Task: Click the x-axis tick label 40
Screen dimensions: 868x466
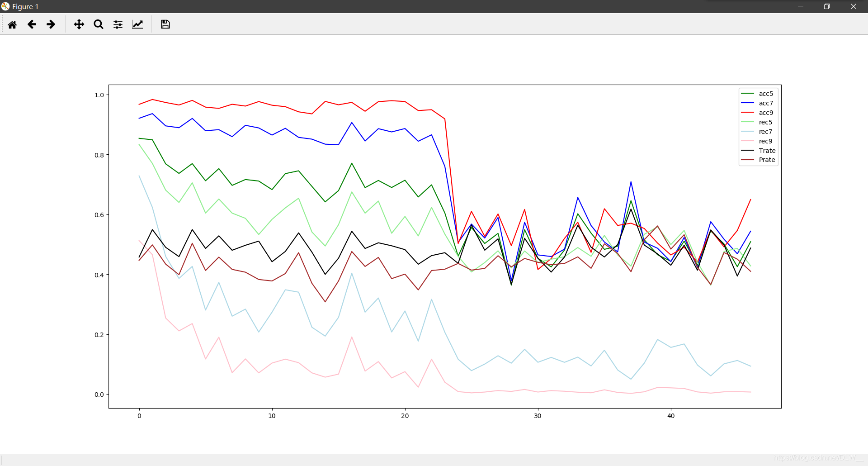Action: (x=671, y=416)
